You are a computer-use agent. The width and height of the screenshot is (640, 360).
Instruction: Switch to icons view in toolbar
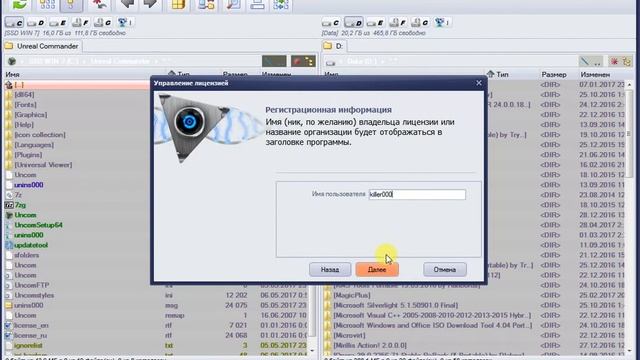[47, 5]
